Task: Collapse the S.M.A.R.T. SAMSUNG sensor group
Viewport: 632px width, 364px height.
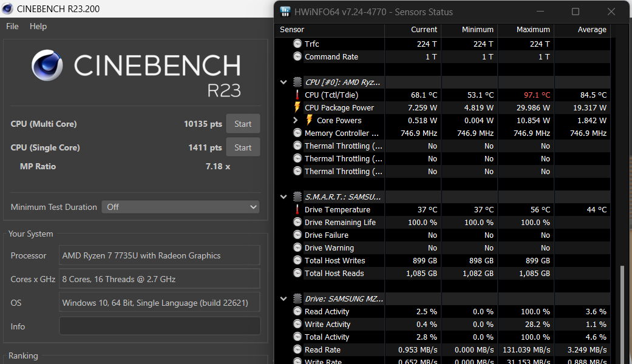Action: 284,197
